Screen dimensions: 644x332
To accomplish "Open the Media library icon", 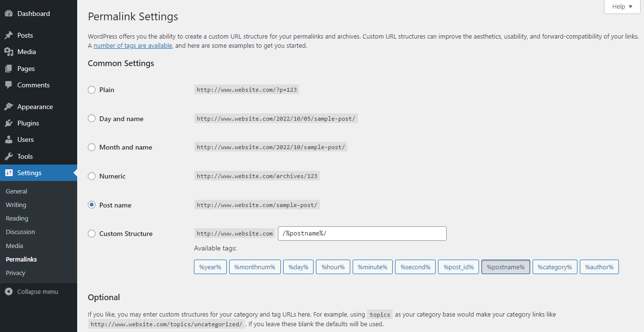I will (x=9, y=52).
